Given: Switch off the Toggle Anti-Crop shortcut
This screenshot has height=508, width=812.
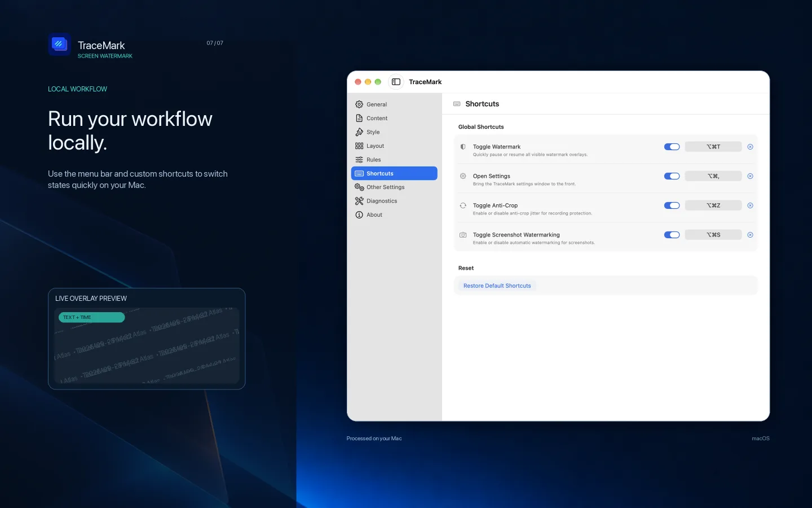Looking at the screenshot, I should (672, 205).
